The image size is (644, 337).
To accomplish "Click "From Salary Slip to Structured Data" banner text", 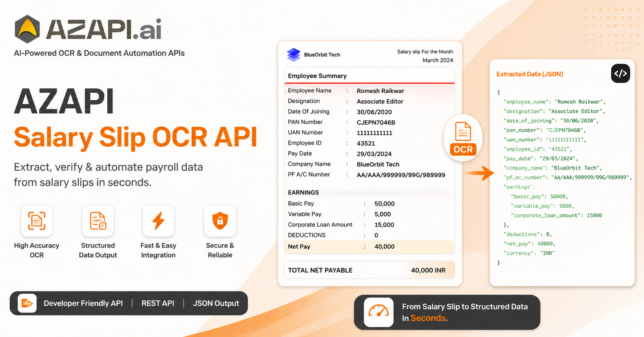I will (465, 307).
